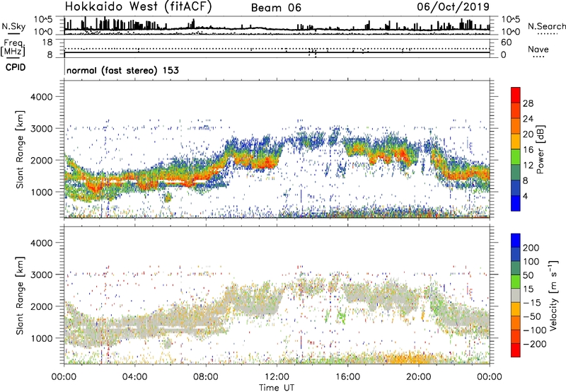
Task: Click the 'Slant Range [km]' label of velocity panel
Action: pos(20,295)
